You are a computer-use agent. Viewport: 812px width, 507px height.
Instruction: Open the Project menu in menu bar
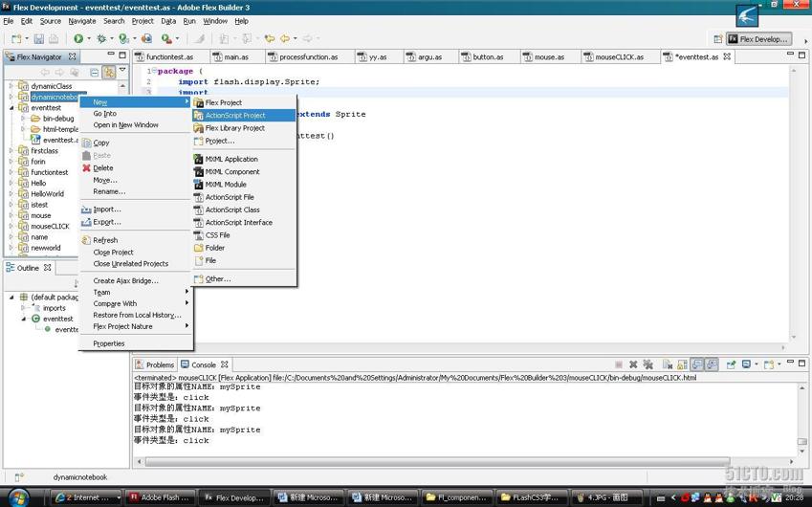coord(143,21)
